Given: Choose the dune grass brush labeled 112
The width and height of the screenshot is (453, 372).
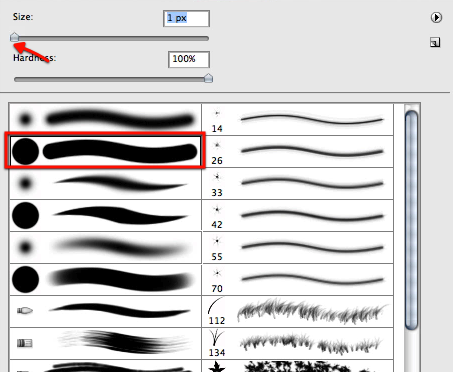Looking at the screenshot, I should [x=298, y=311].
